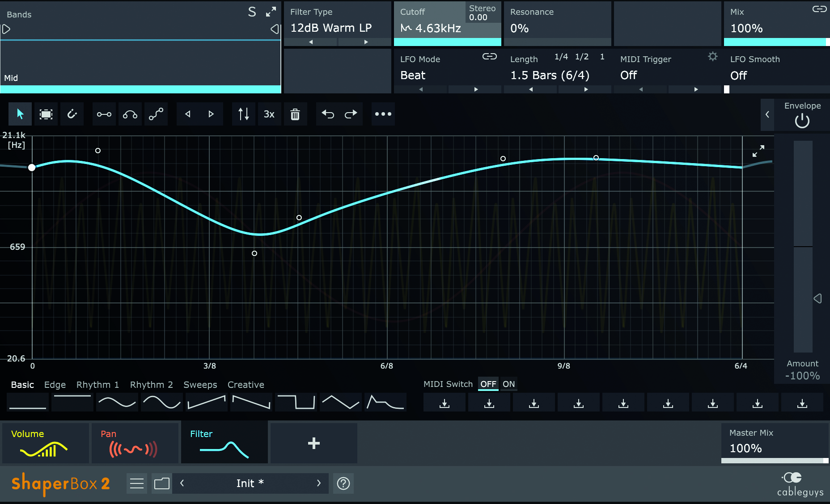Go to the previous preset

point(182,483)
